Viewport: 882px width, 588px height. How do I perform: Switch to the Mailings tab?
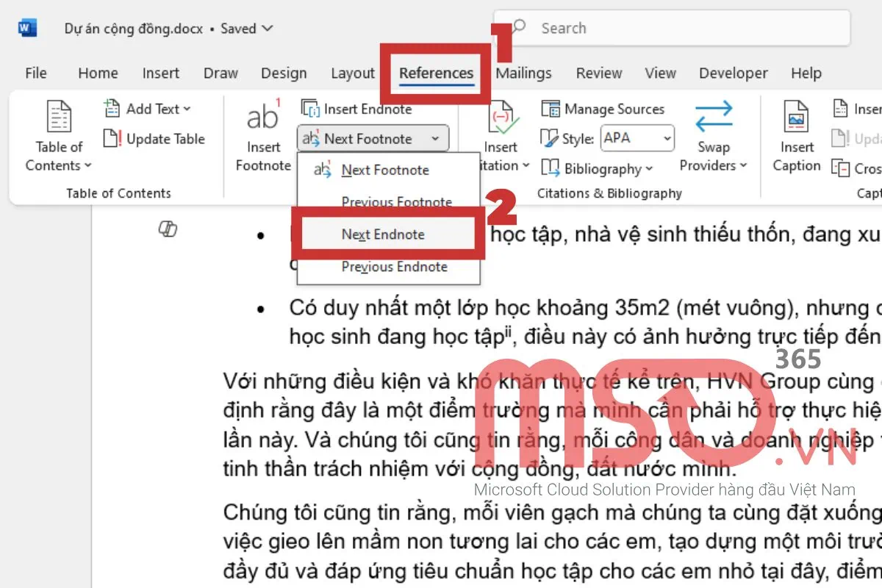[523, 73]
